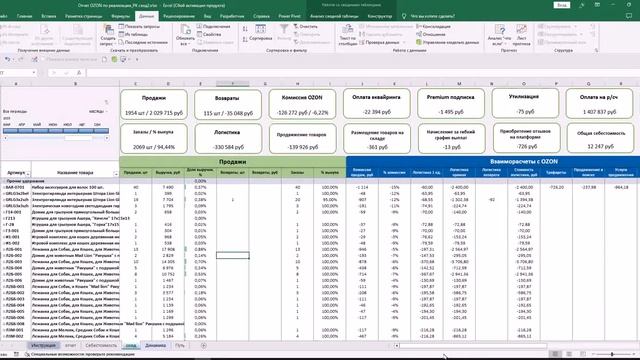Switch to the Динамика sheet tab

click(x=156, y=346)
